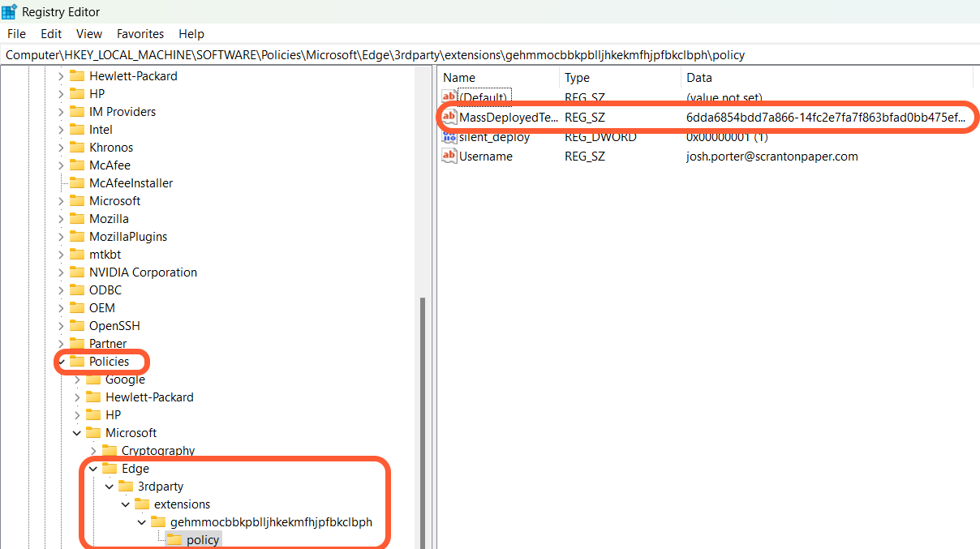The height and width of the screenshot is (549, 980).
Task: Expand the Cryptography key
Action: click(x=93, y=451)
